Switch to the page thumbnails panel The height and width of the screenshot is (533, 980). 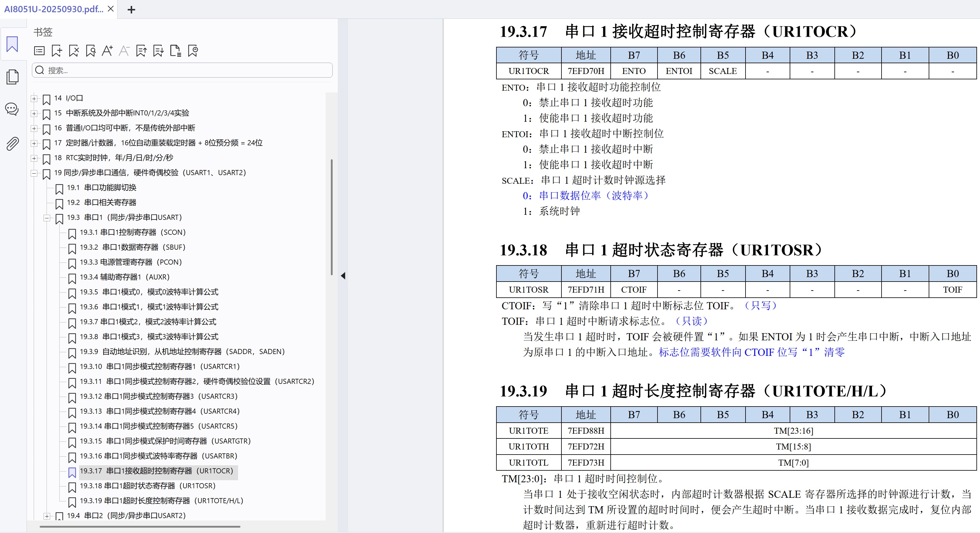tap(12, 77)
